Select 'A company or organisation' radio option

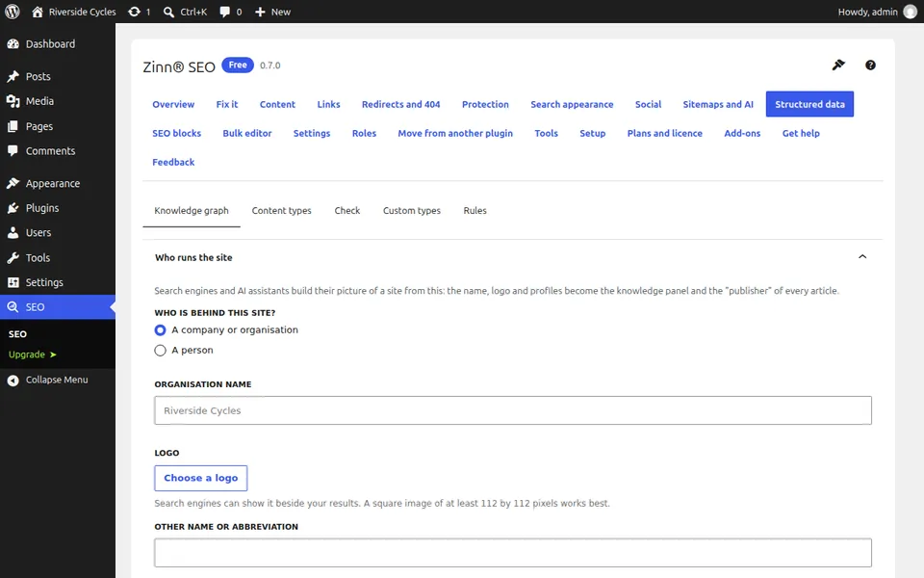(160, 330)
